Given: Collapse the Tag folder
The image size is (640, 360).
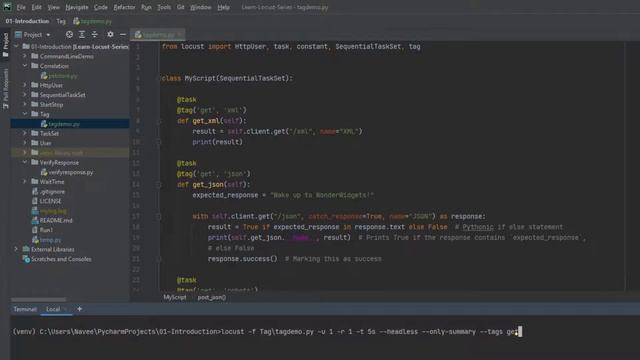Looking at the screenshot, I should (25, 114).
